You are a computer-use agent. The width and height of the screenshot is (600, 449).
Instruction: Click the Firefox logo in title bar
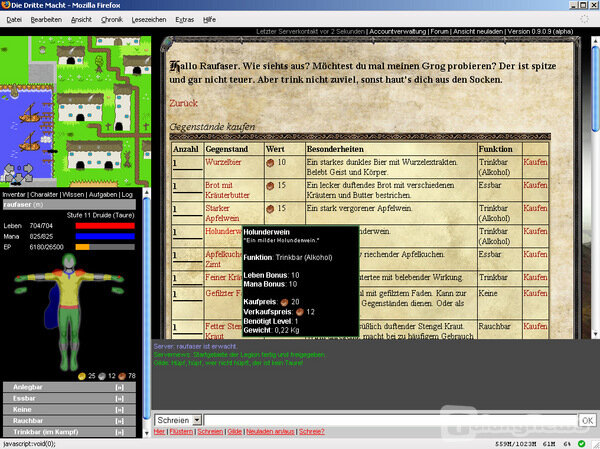(x=5, y=5)
